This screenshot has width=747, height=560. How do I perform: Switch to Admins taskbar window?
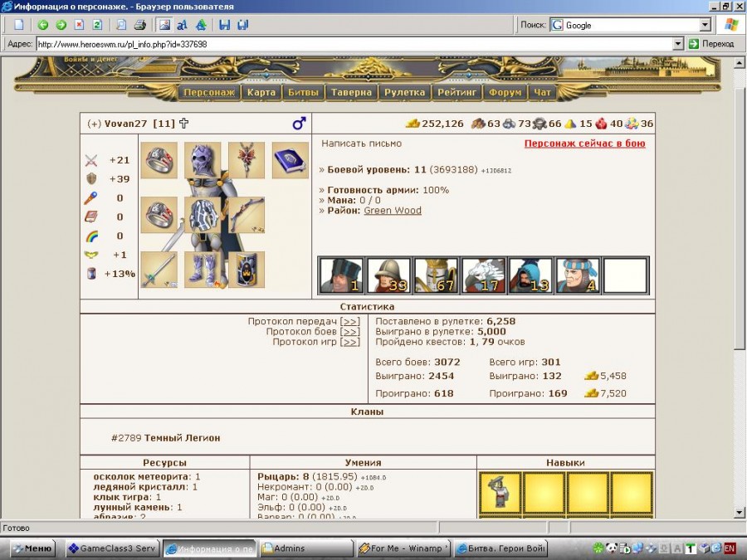pyautogui.click(x=305, y=548)
